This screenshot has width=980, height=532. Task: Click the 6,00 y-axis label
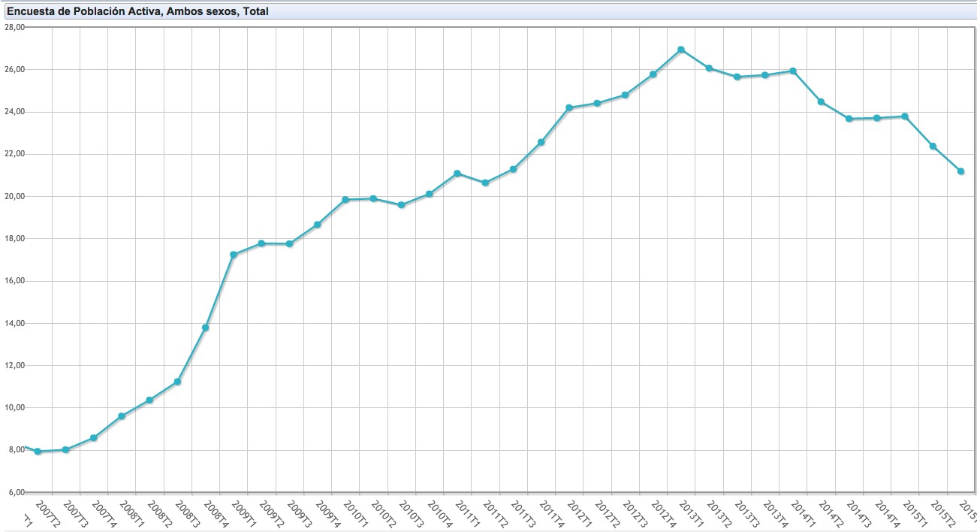(x=15, y=492)
